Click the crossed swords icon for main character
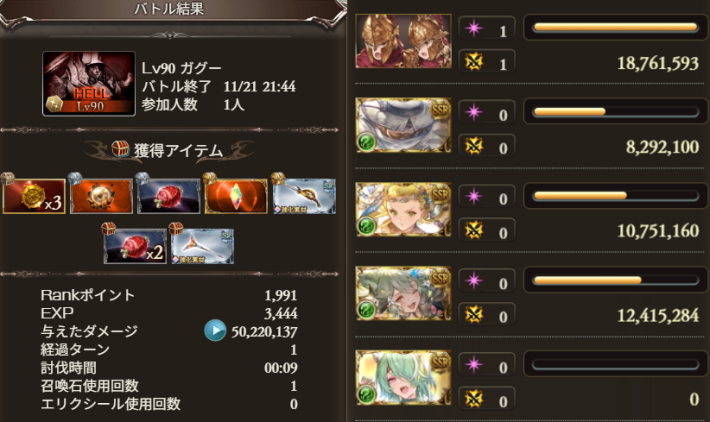Screen dimensions: 710x422 point(474,62)
